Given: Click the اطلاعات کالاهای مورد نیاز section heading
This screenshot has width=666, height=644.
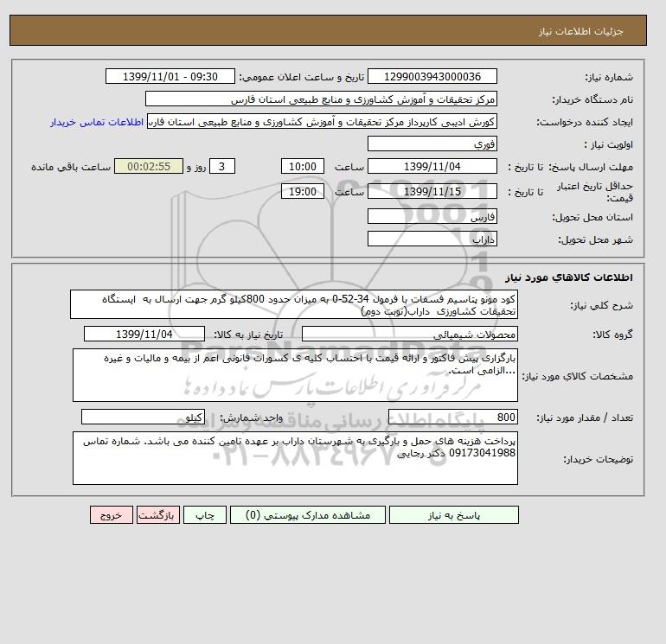Looking at the screenshot, I should pos(569,277).
